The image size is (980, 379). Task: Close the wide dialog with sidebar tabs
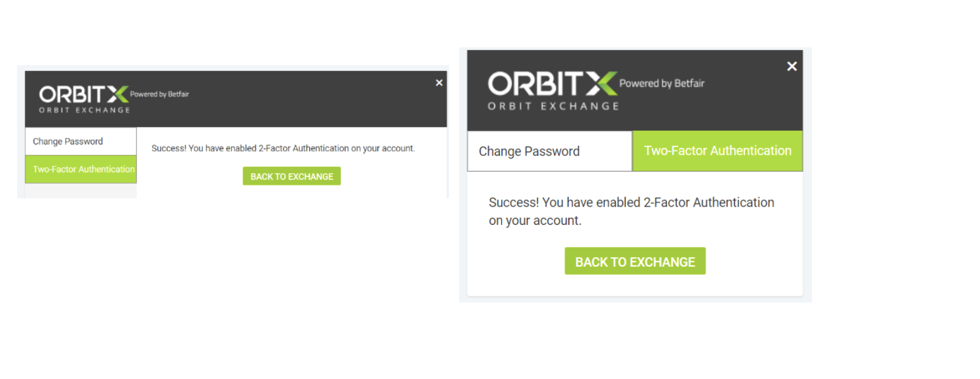[x=439, y=83]
